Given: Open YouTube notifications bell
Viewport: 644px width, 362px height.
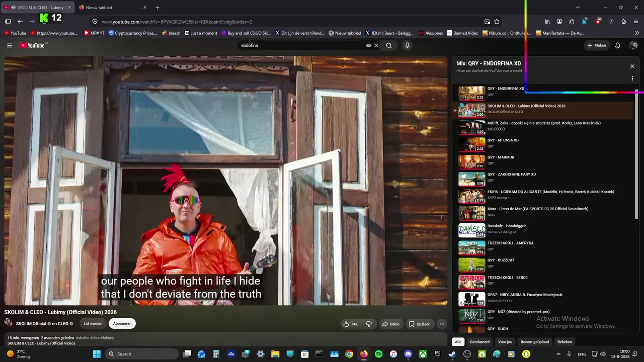Looking at the screenshot, I should (x=618, y=45).
